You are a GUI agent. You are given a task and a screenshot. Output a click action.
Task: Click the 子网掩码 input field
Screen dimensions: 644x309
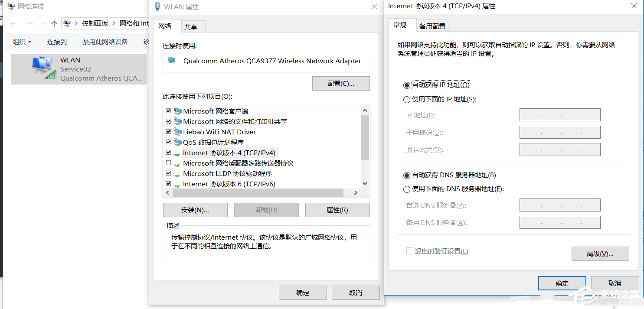[x=560, y=132]
